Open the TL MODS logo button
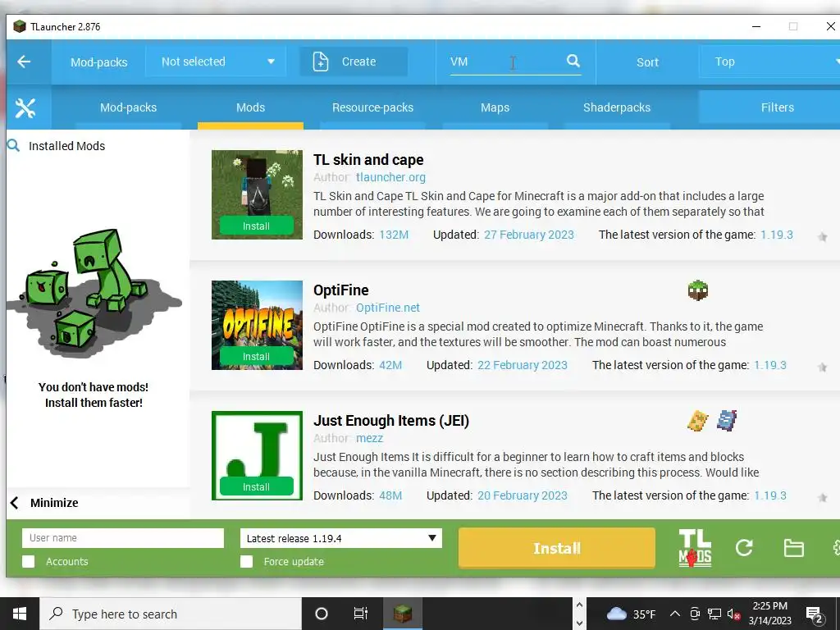The width and height of the screenshot is (840, 630). [x=695, y=548]
